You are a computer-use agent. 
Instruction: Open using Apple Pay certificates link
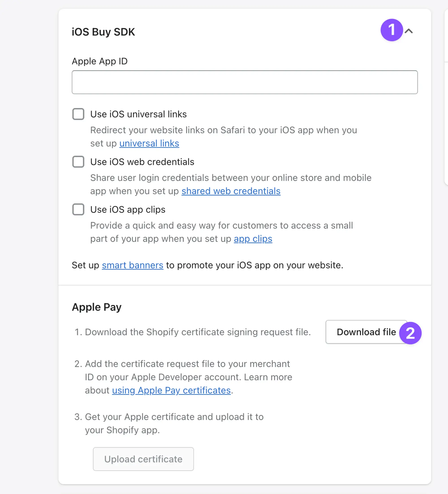point(171,390)
